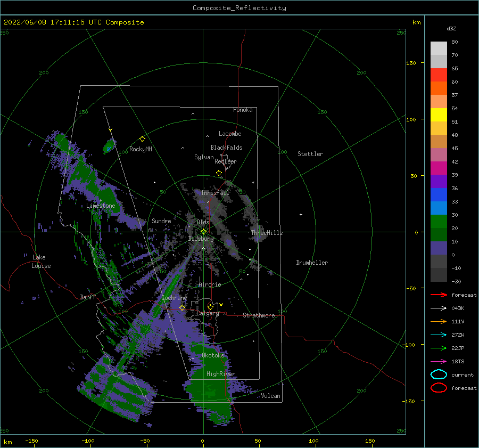Select the slate purple 0–10 dBZ swatch
This screenshot has width=479, height=448.
[439, 248]
